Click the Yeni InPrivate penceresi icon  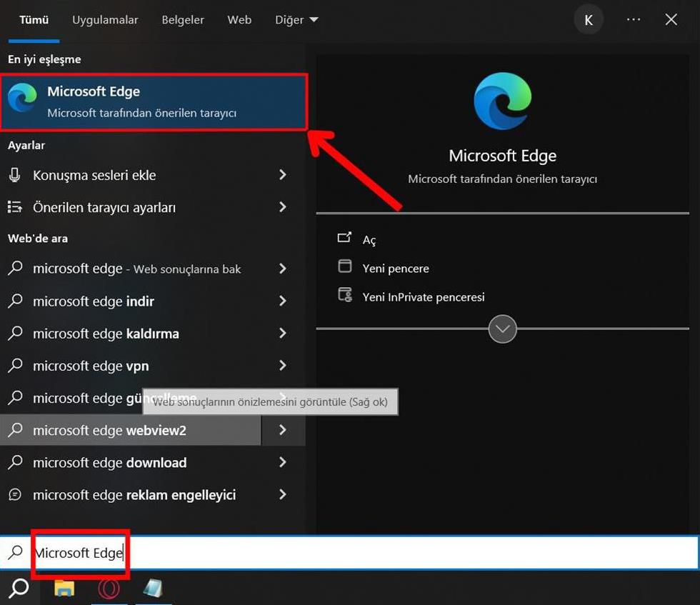coord(344,295)
